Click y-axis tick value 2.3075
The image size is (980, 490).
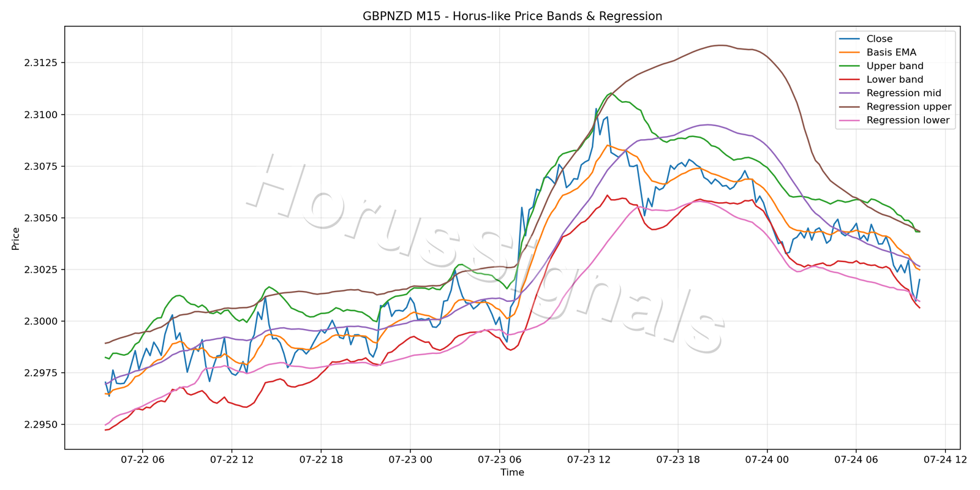[42, 167]
